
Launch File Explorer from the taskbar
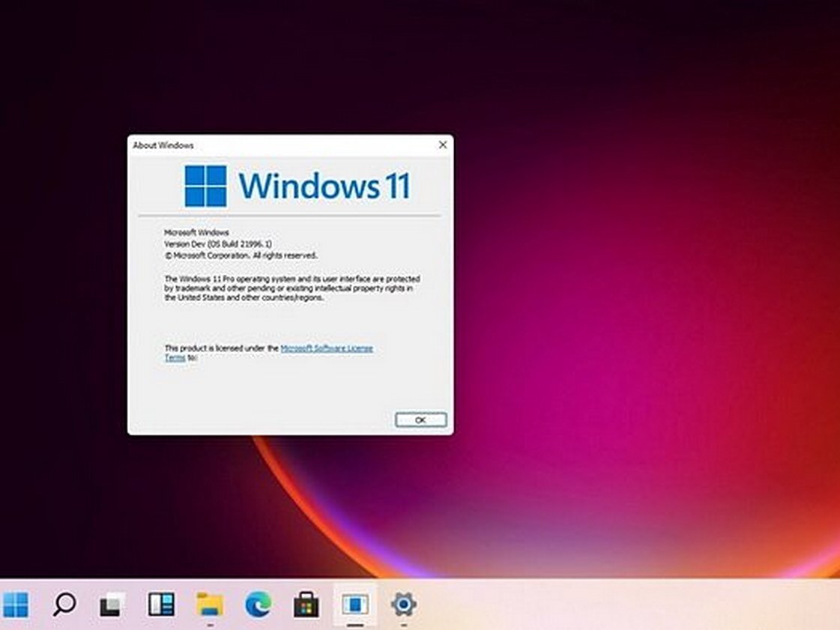tap(210, 605)
